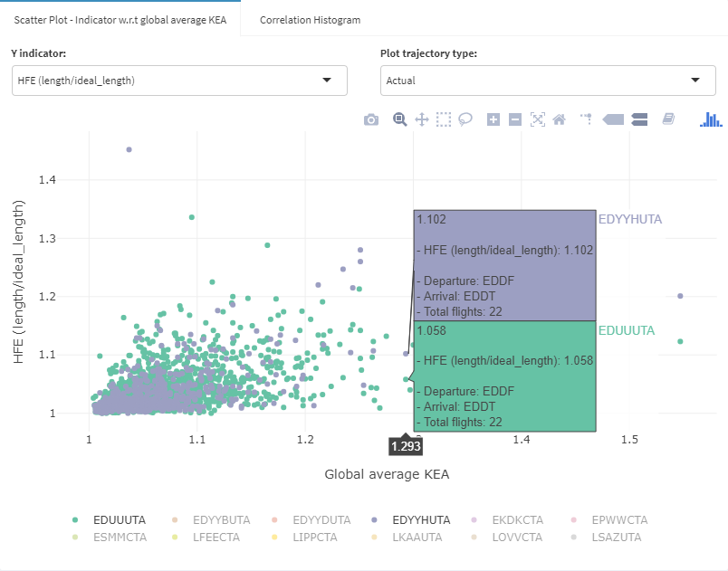Screen dimensions: 728x571
Task: Select Scatter Plot KEA tab
Action: click(120, 20)
